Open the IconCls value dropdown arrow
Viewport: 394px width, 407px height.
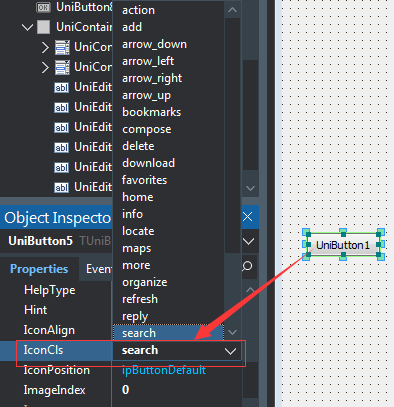(x=230, y=351)
